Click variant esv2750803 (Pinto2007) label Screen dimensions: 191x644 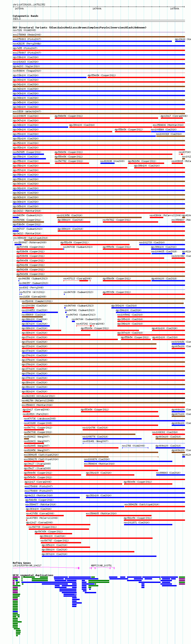[27, 39]
